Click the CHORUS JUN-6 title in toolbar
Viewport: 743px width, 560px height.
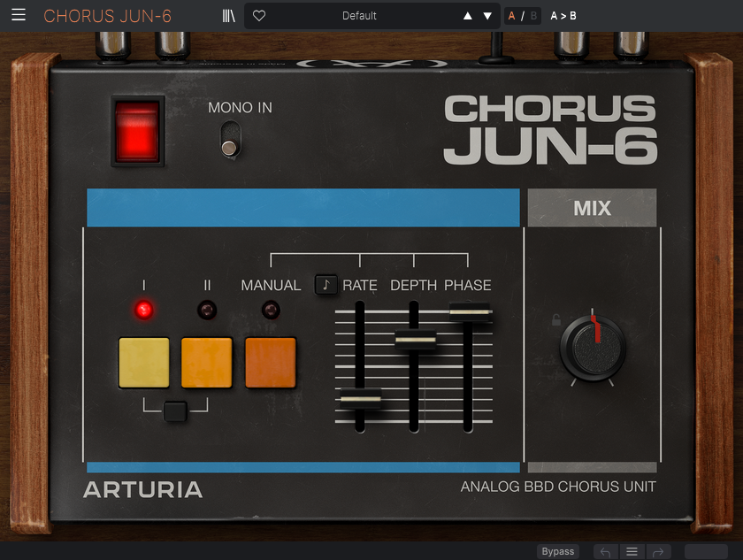108,16
